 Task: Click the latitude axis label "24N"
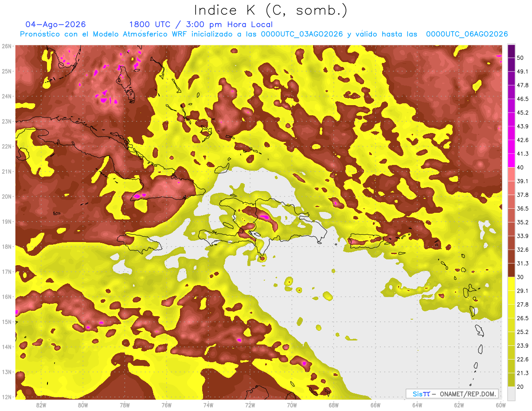tap(7, 96)
